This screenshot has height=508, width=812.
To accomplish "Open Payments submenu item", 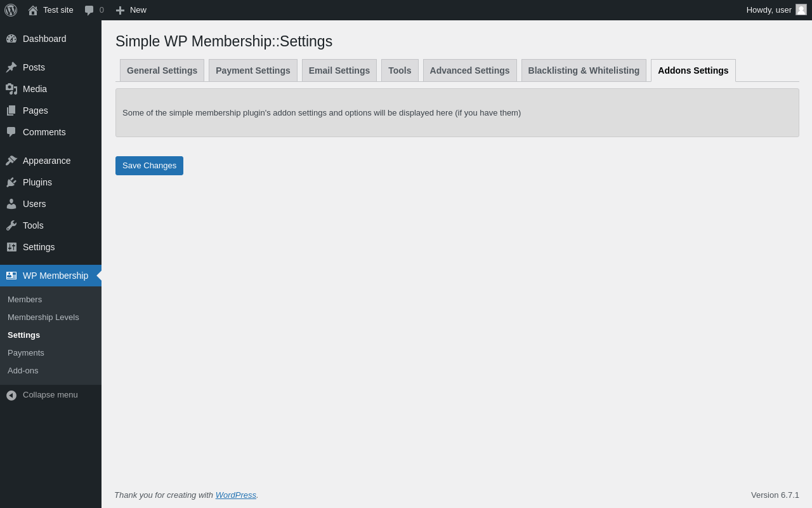I will [26, 353].
